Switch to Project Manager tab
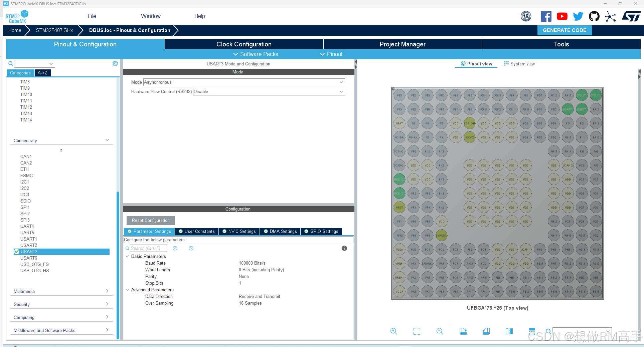The height and width of the screenshot is (347, 644). [x=402, y=44]
